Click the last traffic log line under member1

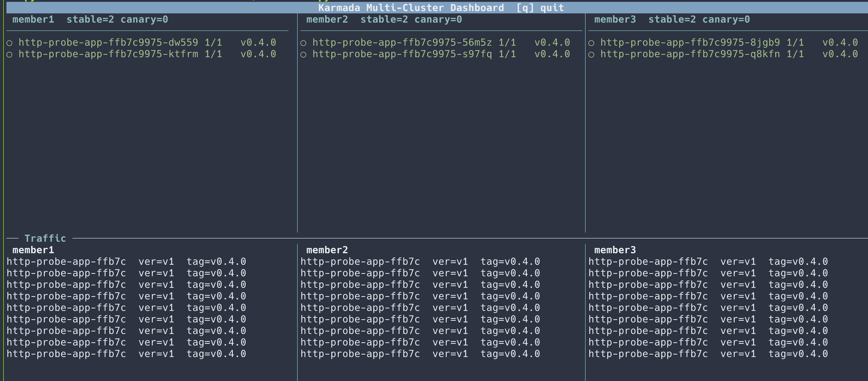[x=126, y=354]
